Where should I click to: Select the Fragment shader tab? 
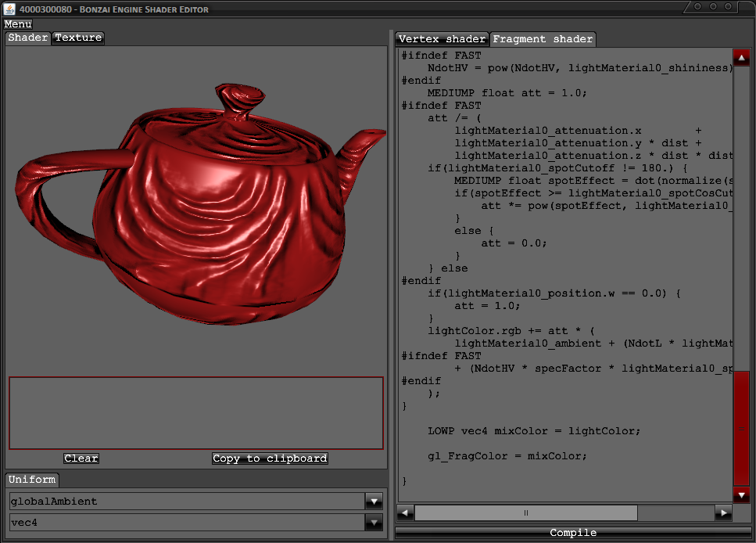click(x=543, y=39)
